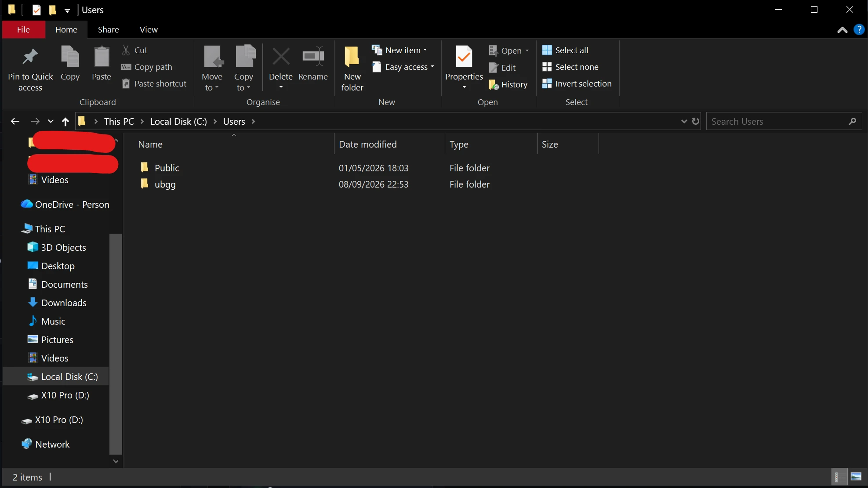Open the Copy to menu

tap(244, 68)
